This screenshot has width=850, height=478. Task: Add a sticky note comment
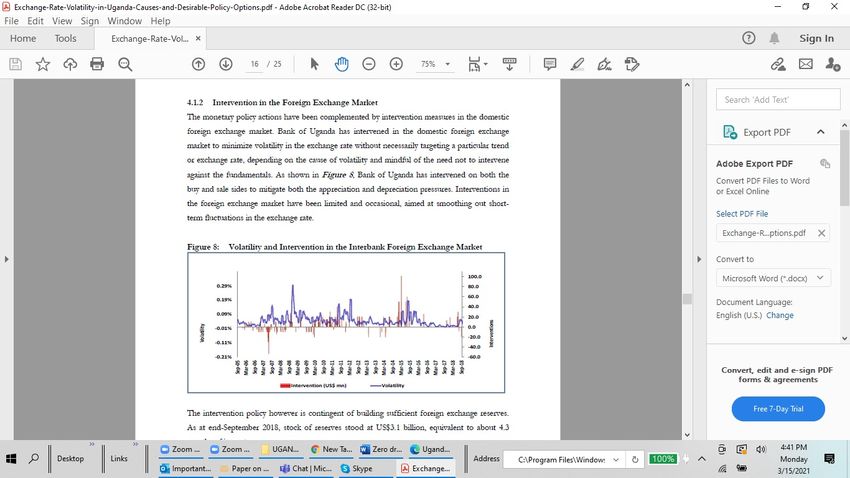(x=550, y=64)
